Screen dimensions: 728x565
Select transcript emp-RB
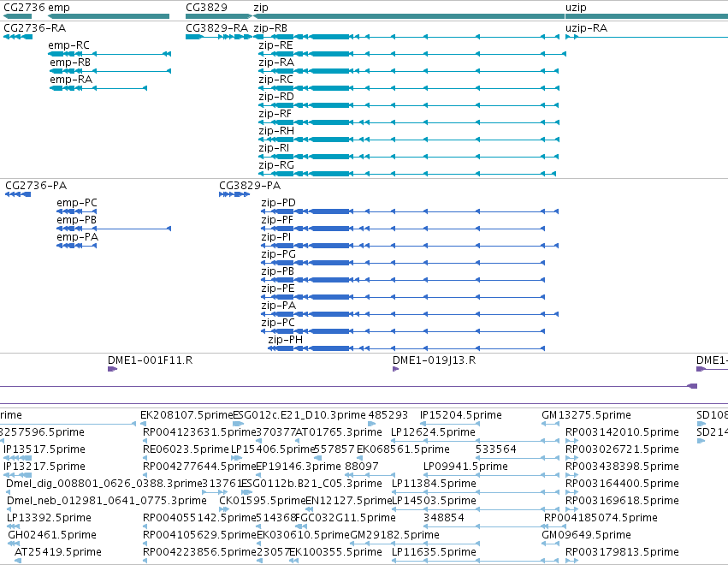[70, 62]
